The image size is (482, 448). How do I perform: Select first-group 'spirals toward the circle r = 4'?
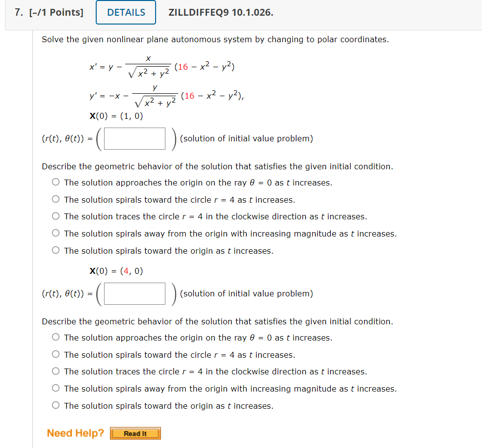pyautogui.click(x=55, y=199)
